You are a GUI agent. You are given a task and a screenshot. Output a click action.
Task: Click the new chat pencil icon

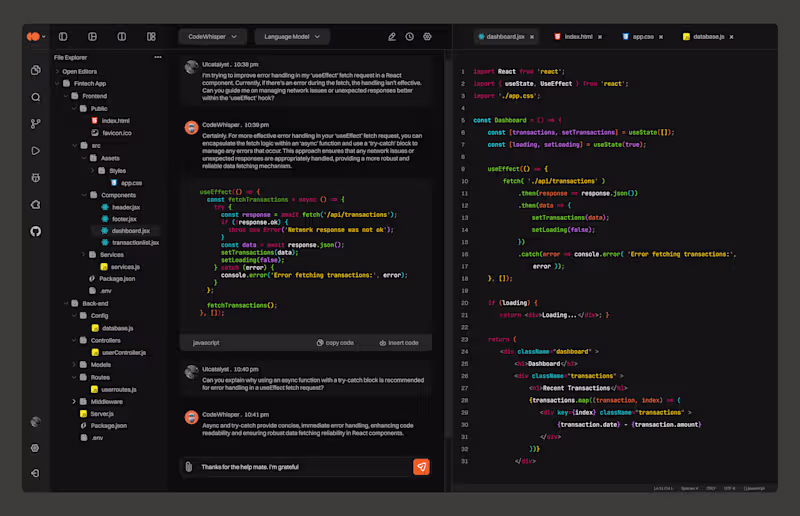tap(392, 37)
